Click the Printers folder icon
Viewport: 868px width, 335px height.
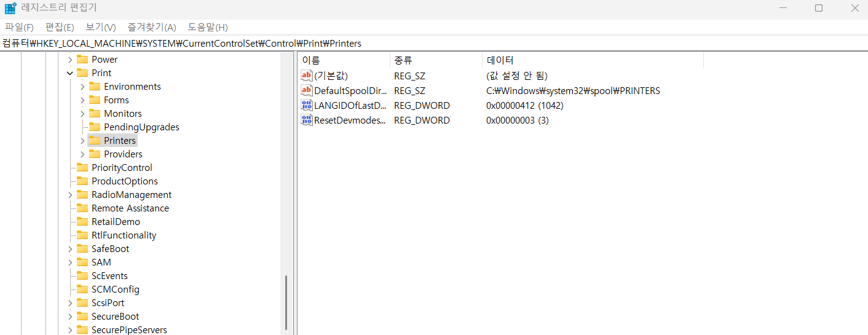(x=95, y=141)
